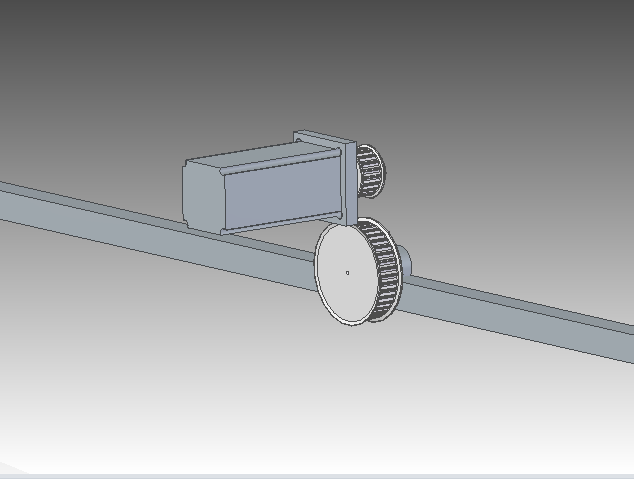Select the hub behind the large pulley
This screenshot has width=634, height=479.
(406, 260)
